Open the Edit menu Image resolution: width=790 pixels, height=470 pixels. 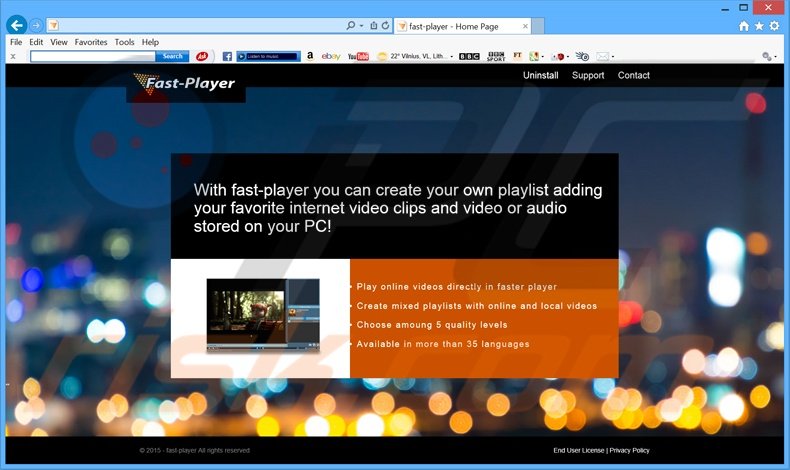tap(36, 42)
